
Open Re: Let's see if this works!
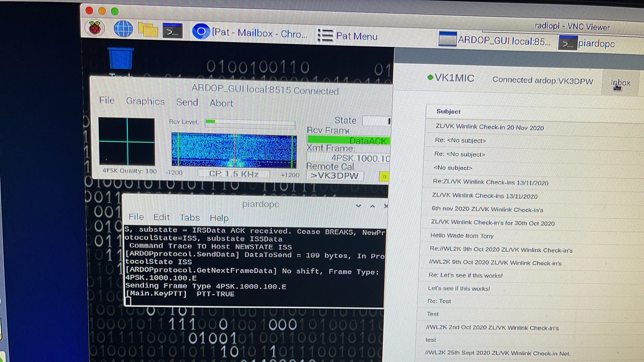(x=465, y=275)
